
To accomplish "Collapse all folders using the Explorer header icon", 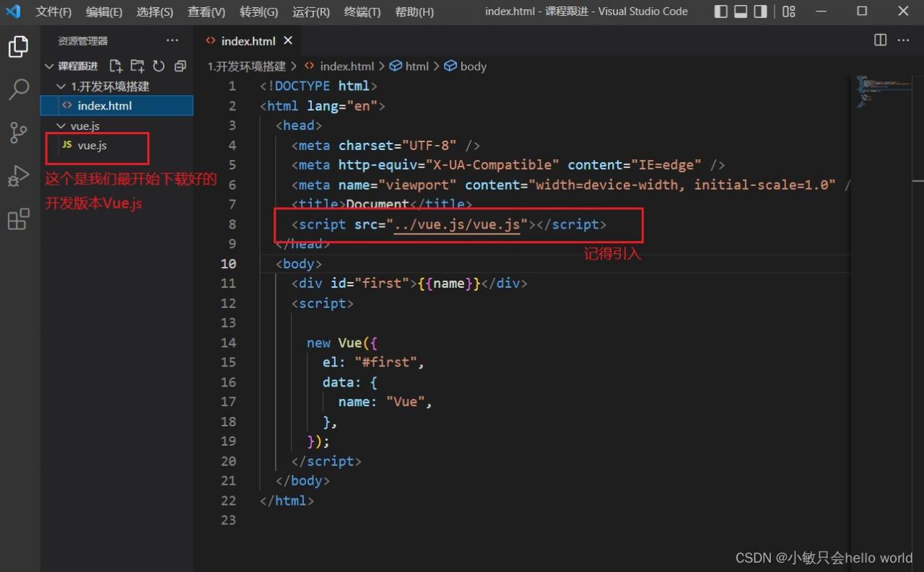I will pyautogui.click(x=180, y=66).
